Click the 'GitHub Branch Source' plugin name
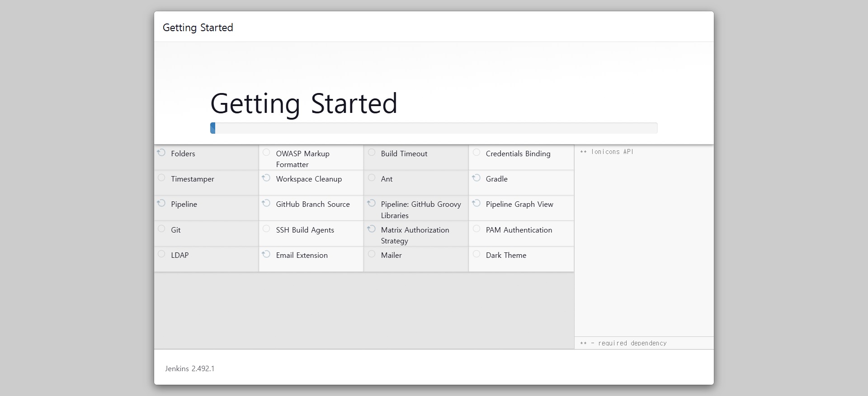This screenshot has width=868, height=396. point(313,204)
